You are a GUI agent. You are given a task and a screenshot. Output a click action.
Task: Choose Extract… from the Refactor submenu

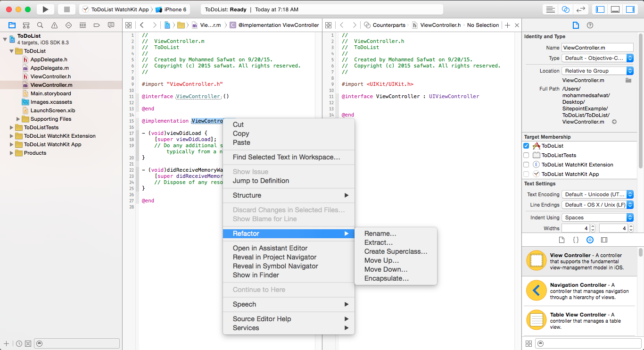tap(378, 242)
